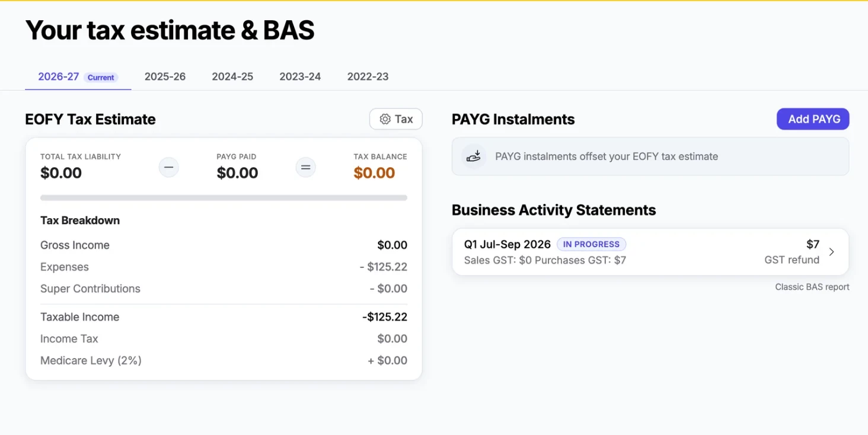This screenshot has width=868, height=435.
Task: Switch to the 2024-25 tab
Action: coord(232,76)
